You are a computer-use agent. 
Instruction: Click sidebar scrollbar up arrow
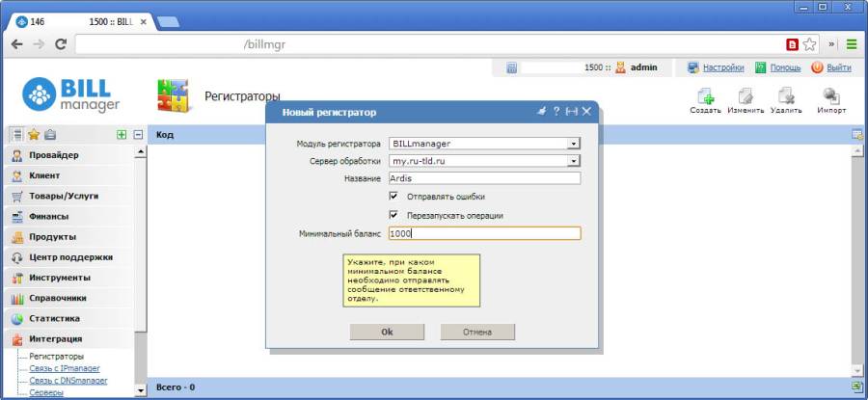[x=141, y=150]
